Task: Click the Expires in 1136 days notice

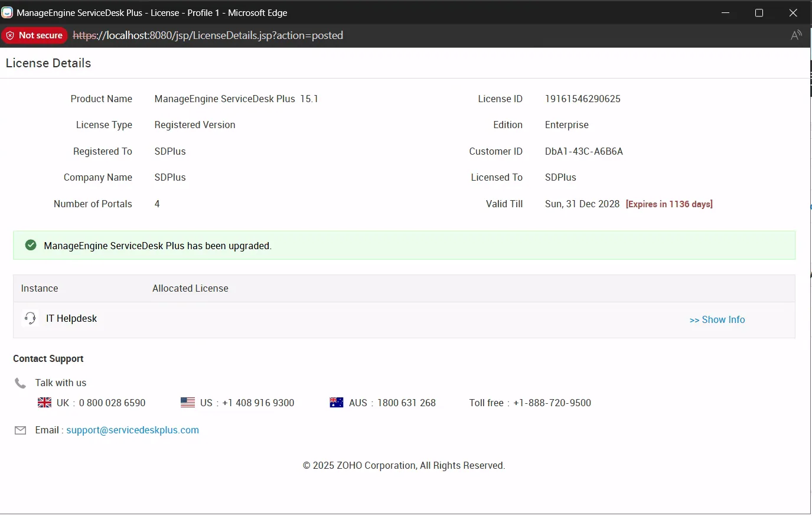Action: [669, 204]
